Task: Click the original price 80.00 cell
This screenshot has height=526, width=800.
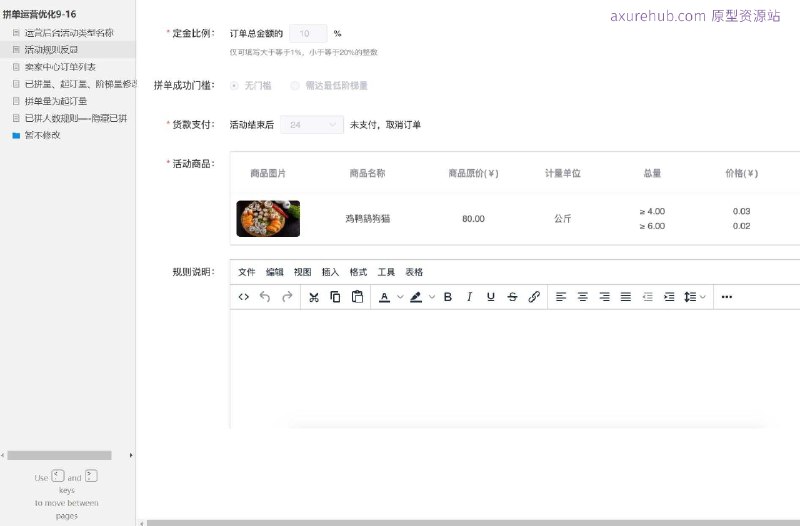Action: coord(473,219)
